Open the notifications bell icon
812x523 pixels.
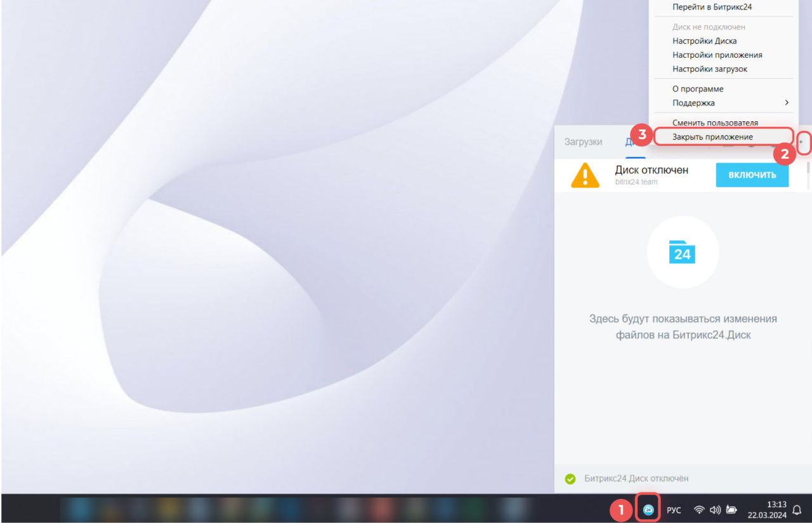[797, 510]
